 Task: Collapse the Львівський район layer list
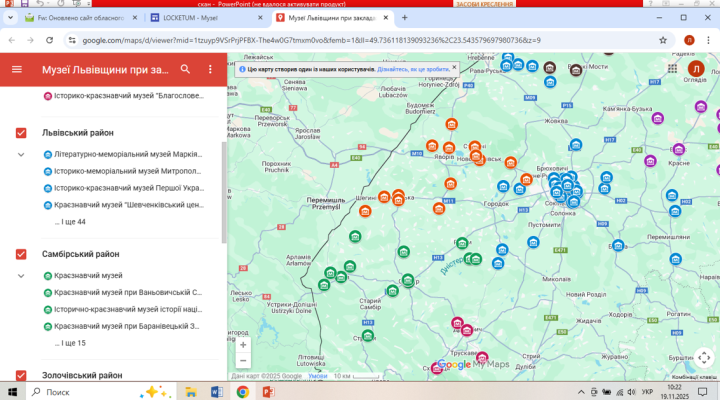(21, 155)
